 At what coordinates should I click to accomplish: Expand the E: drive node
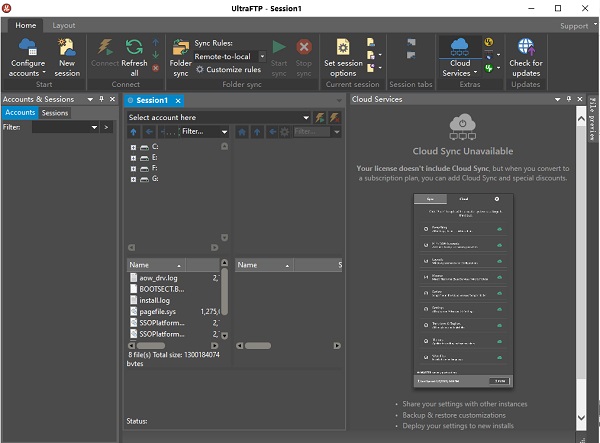[133, 158]
